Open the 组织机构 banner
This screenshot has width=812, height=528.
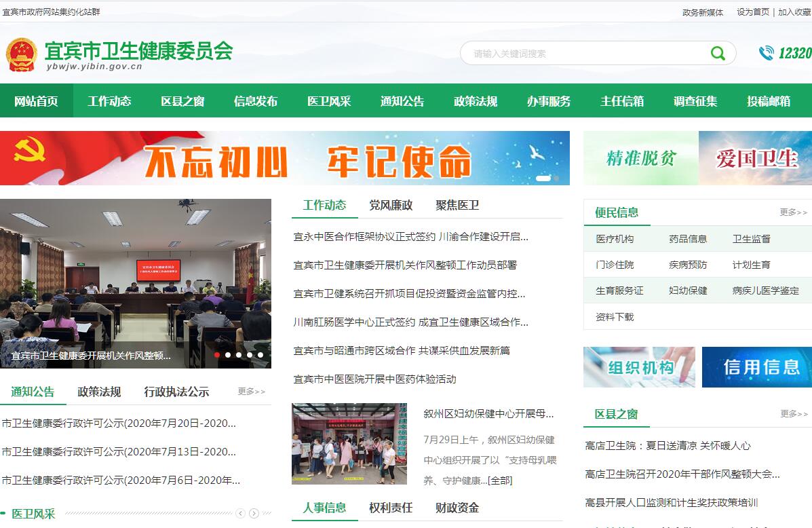click(x=639, y=367)
